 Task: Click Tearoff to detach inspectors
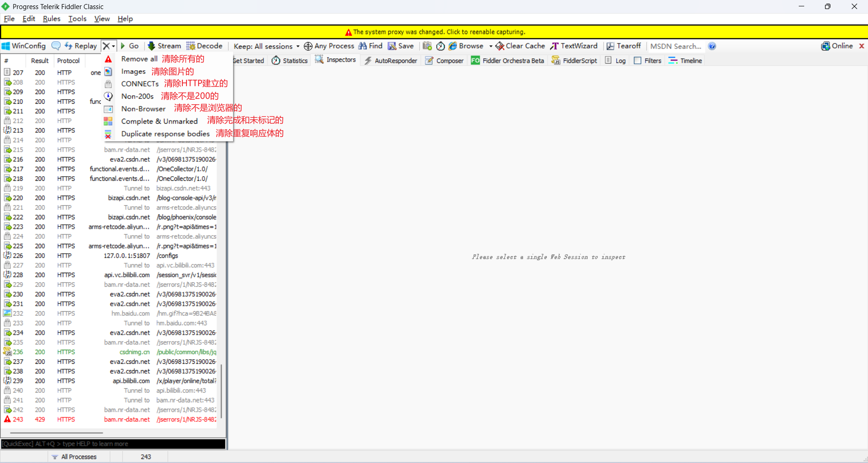624,46
